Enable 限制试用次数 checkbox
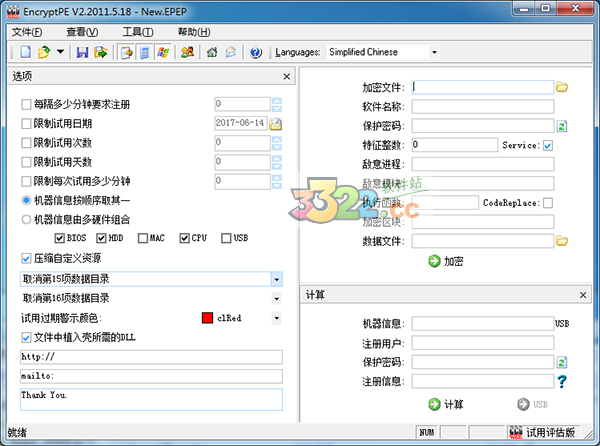Viewport: 600px width, 446px height. pos(26,143)
